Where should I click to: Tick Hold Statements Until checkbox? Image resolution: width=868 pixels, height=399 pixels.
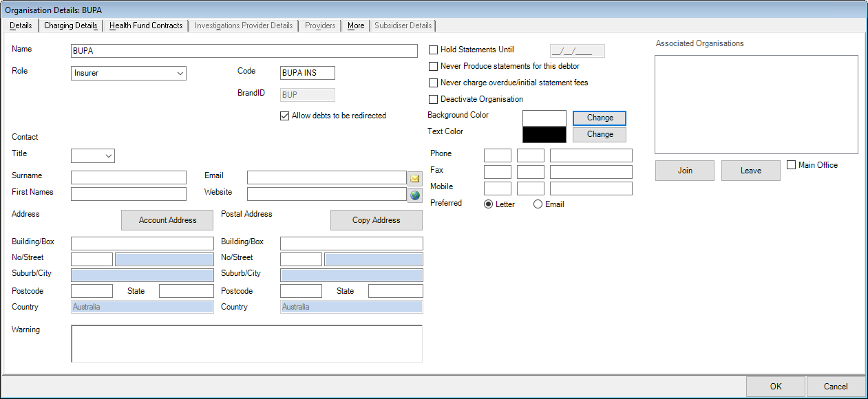pyautogui.click(x=433, y=50)
